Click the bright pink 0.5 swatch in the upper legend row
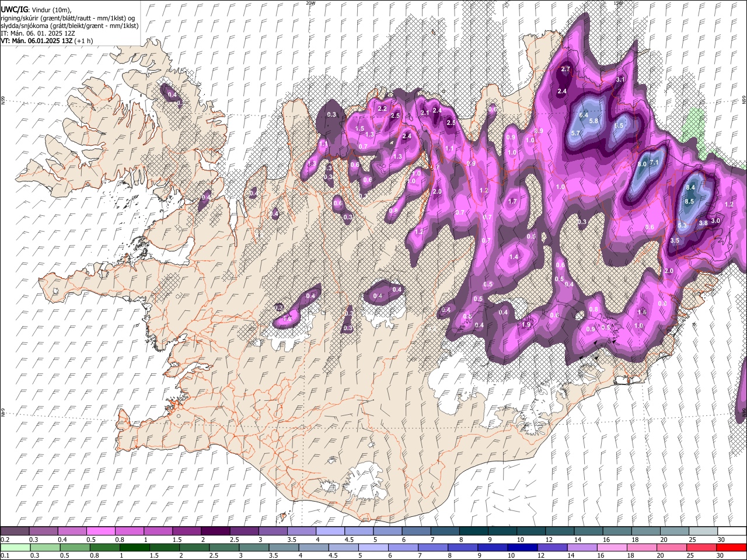 tap(100, 531)
